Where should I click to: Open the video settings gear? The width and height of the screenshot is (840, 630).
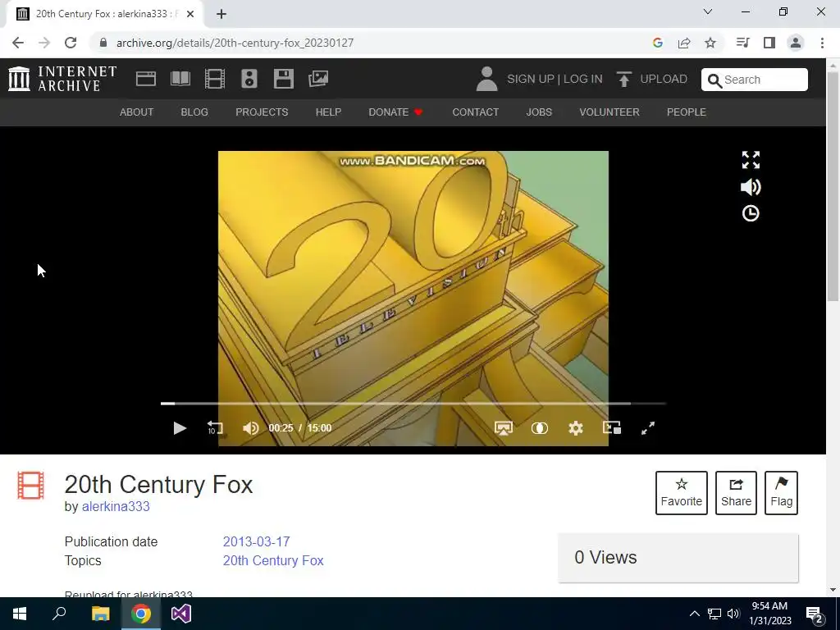click(575, 428)
